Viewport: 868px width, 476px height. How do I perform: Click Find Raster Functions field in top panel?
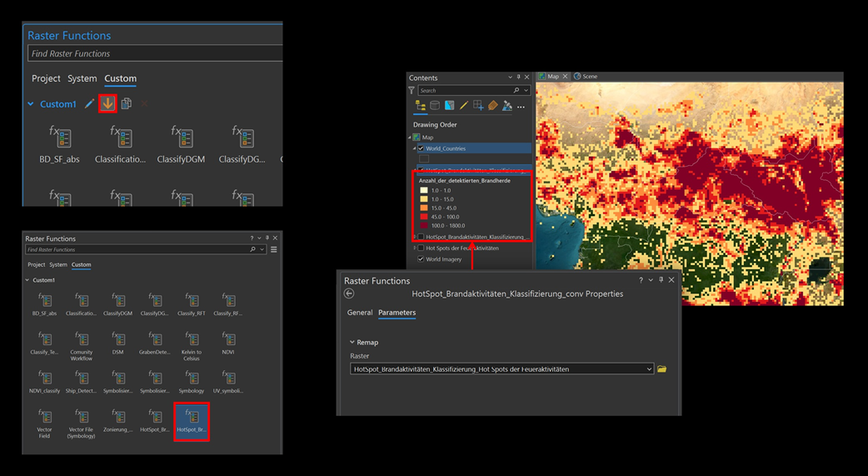pyautogui.click(x=154, y=53)
